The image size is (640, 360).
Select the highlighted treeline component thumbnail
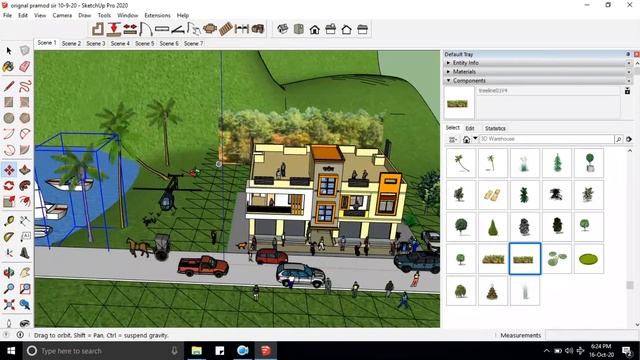click(524, 259)
